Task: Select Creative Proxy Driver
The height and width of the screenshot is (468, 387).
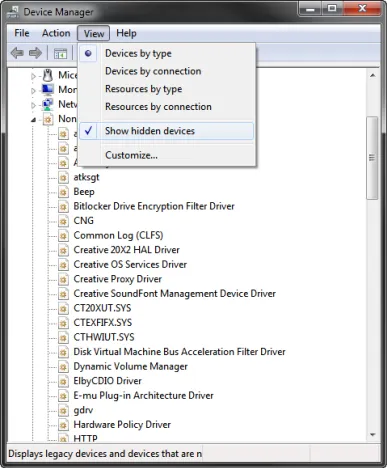Action: 118,279
